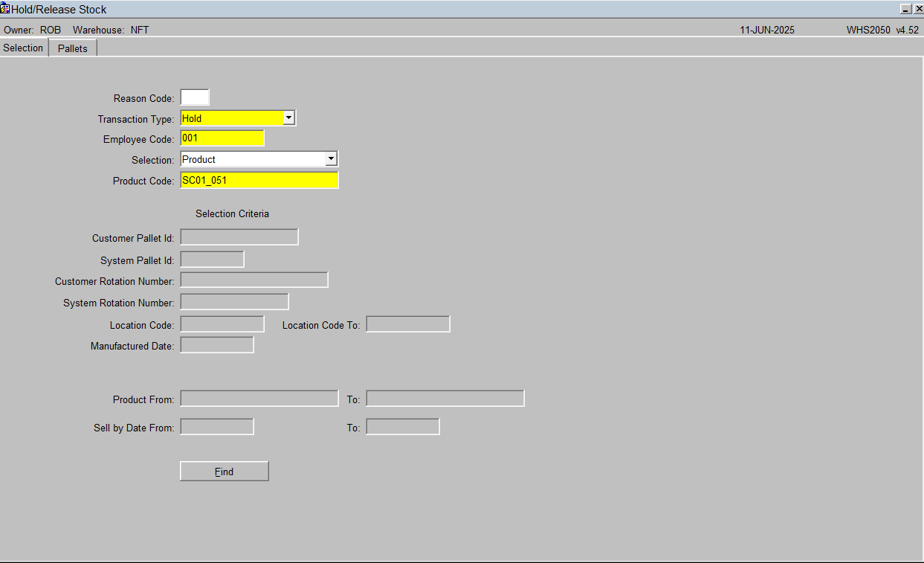Select the System Pallet Id field

click(x=212, y=260)
